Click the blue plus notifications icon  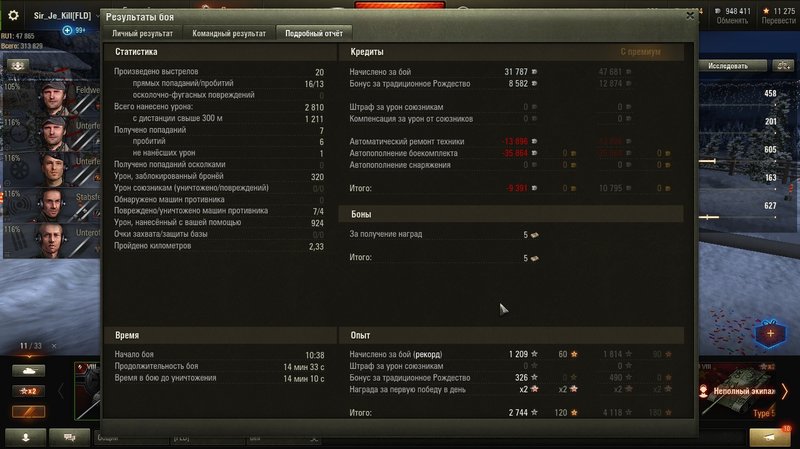[67, 30]
